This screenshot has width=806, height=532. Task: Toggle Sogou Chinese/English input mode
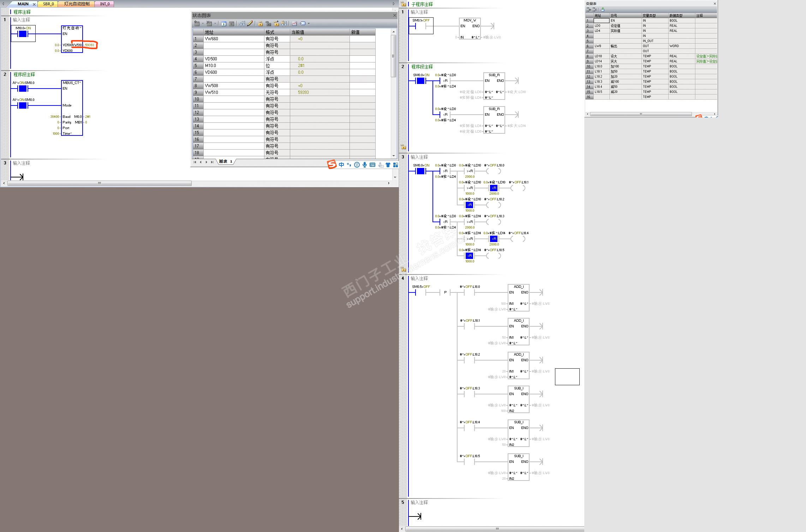coord(341,165)
